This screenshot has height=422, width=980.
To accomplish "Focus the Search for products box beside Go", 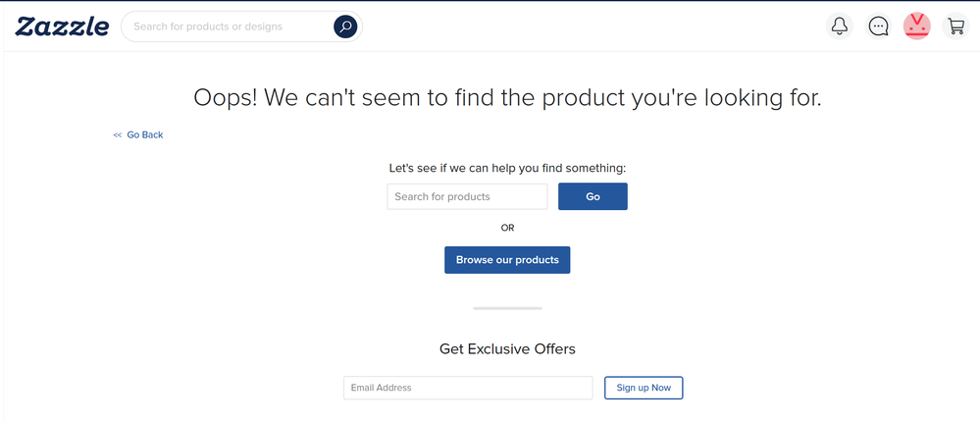I will (467, 196).
